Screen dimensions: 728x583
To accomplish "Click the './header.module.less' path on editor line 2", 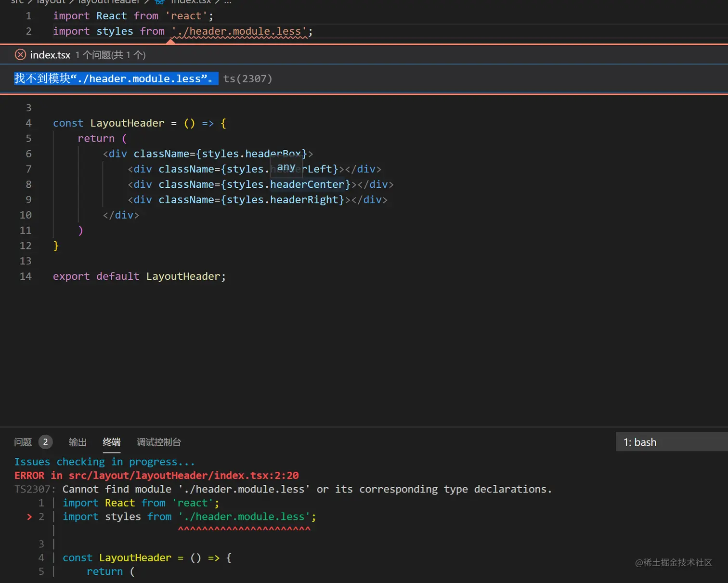I will click(x=239, y=31).
